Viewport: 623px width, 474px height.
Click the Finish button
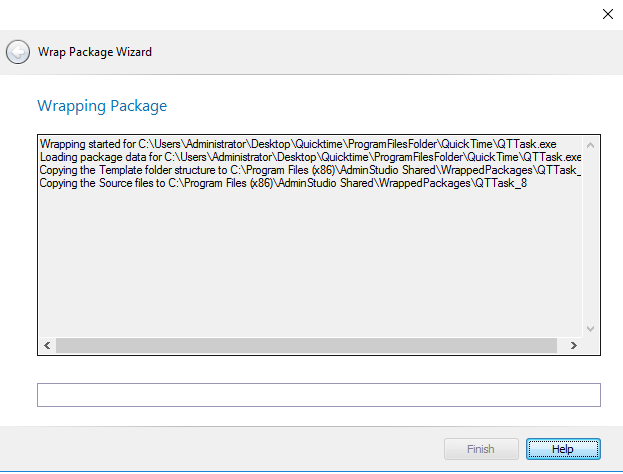(481, 449)
